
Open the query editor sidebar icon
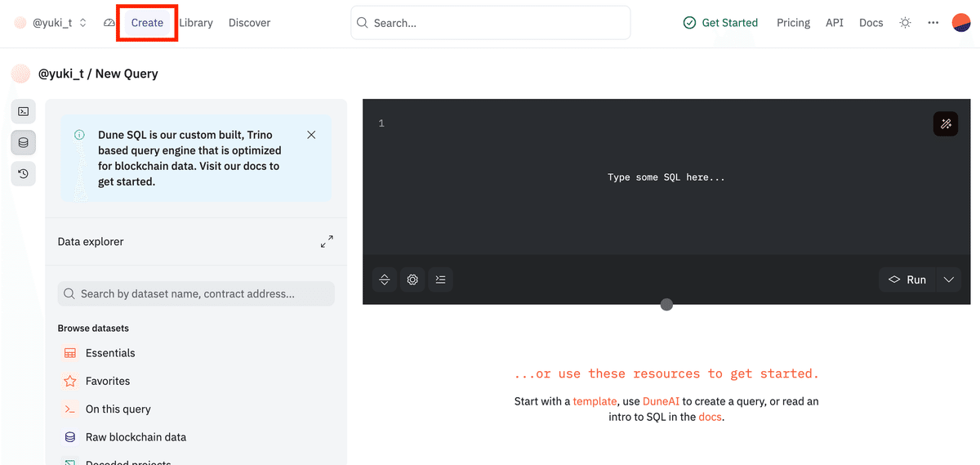click(x=23, y=112)
